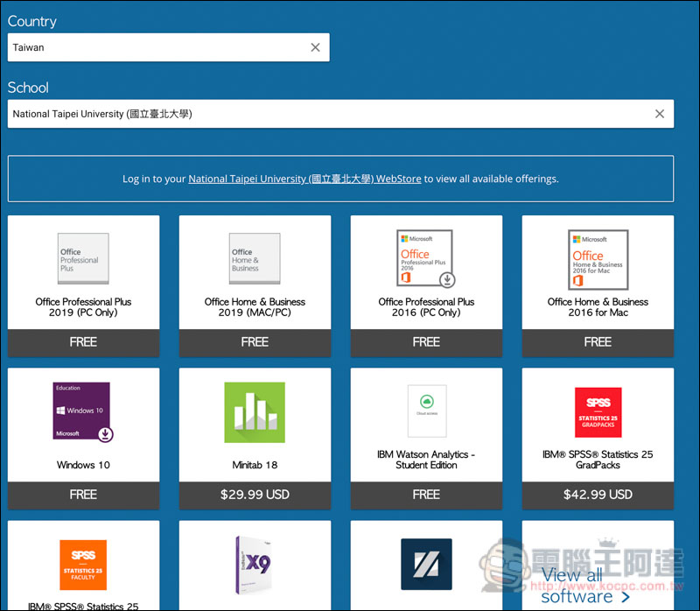Click title IBM SPSS Statistics 25 GradPacks
The width and height of the screenshot is (700, 611).
pyautogui.click(x=598, y=460)
